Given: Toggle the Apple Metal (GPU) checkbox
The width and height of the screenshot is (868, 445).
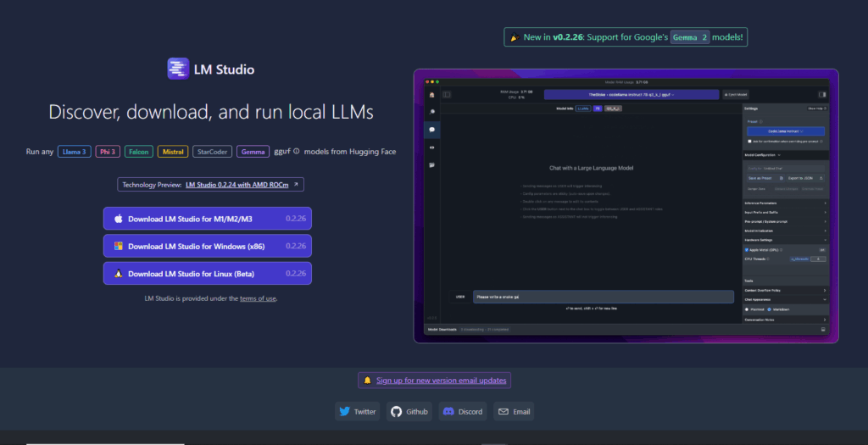Looking at the screenshot, I should coord(747,249).
